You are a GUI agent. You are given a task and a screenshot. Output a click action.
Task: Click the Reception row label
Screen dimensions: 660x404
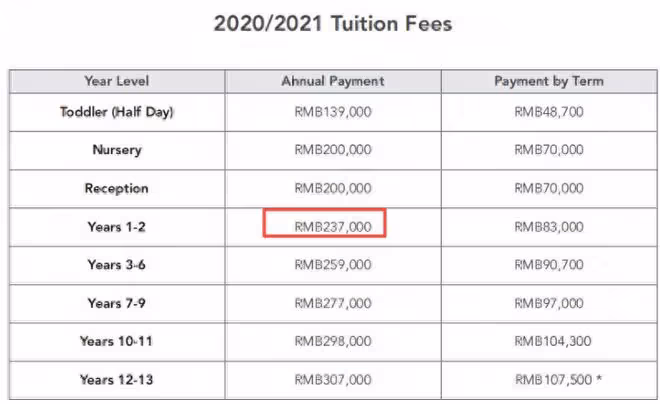[117, 188]
